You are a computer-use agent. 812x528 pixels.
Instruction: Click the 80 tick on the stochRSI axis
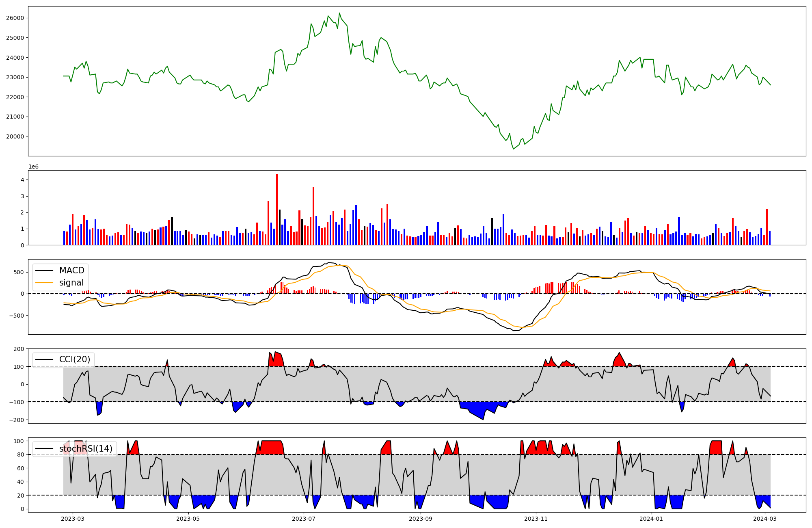[x=21, y=454]
